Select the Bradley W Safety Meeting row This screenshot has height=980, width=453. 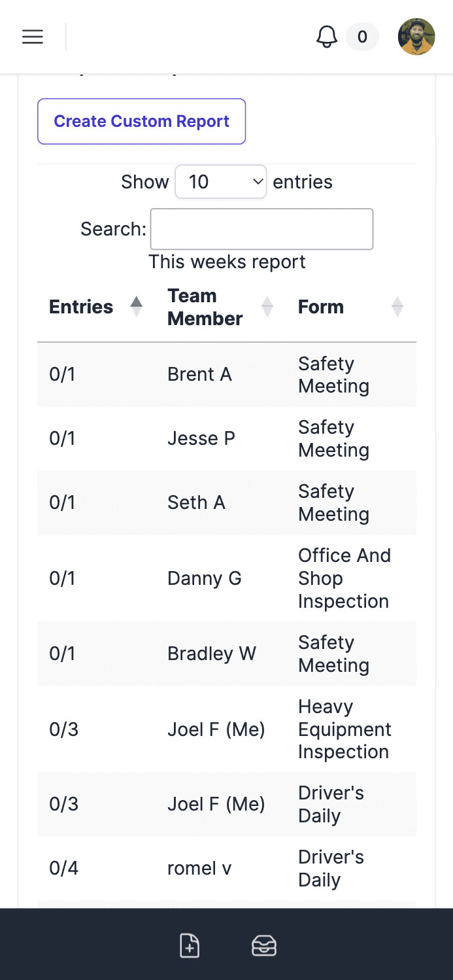point(227,654)
